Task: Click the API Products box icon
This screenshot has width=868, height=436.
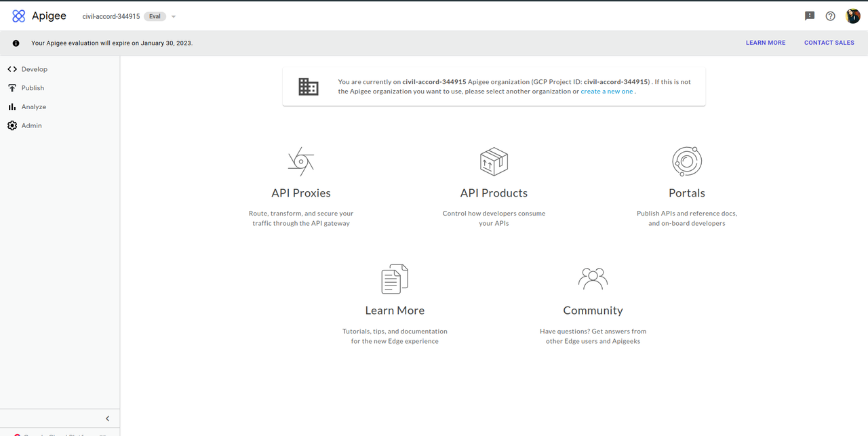Action: click(494, 161)
